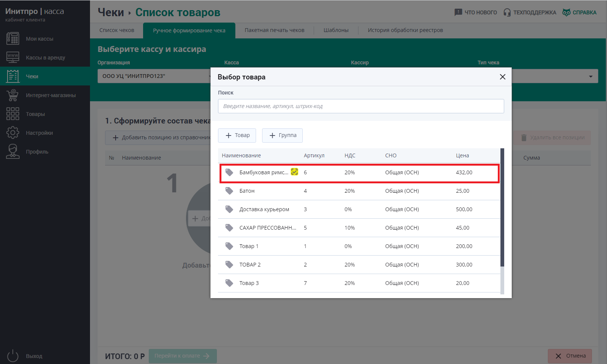This screenshot has width=607, height=364.
Task: Open the Шаблоны tab
Action: click(336, 30)
